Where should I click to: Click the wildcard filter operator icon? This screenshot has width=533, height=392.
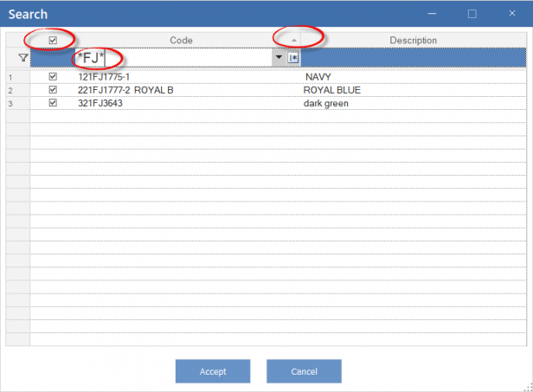click(x=293, y=58)
